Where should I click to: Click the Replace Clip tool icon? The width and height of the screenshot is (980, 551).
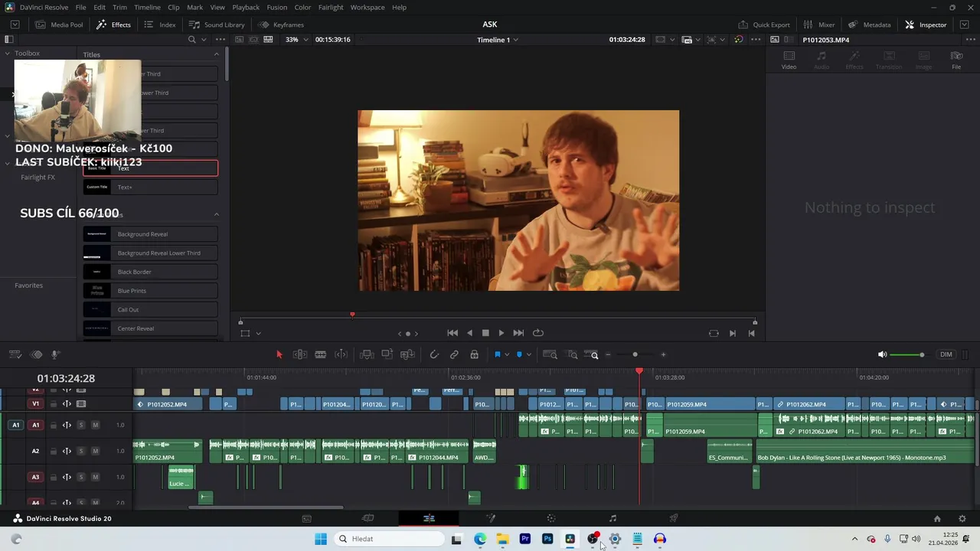(x=407, y=354)
